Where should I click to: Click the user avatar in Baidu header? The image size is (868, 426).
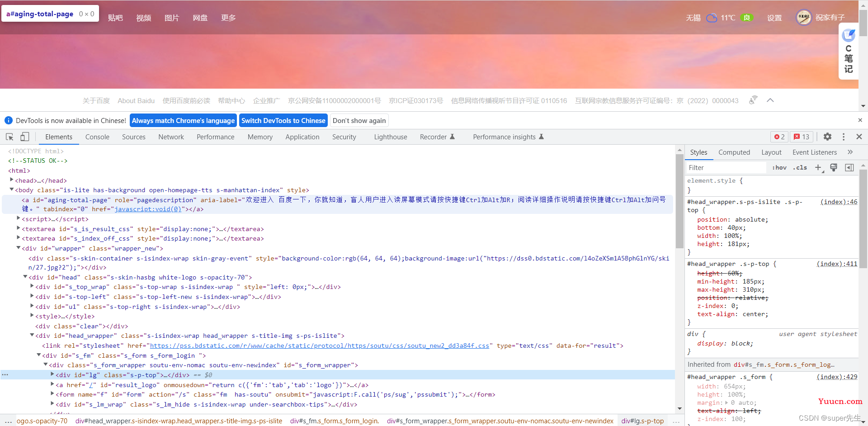(803, 18)
